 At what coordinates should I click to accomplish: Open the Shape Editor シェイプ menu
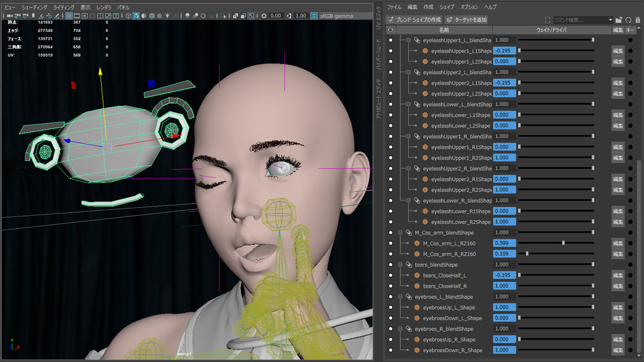coord(447,7)
